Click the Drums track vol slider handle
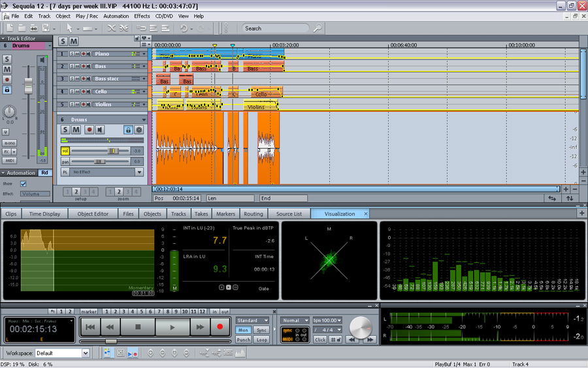 114,151
